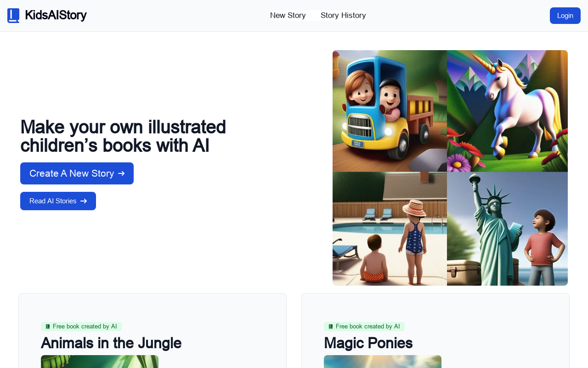Open the blue toy truck illustration

[390, 111]
